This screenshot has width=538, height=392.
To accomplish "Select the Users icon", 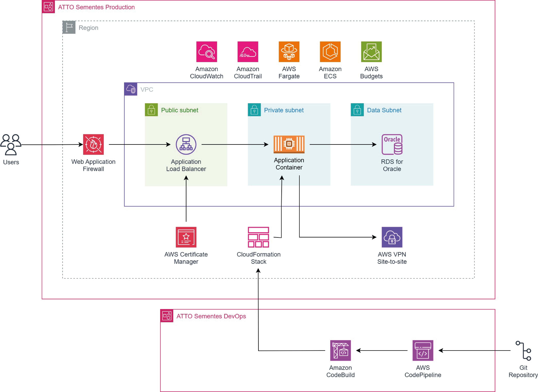I will (11, 144).
